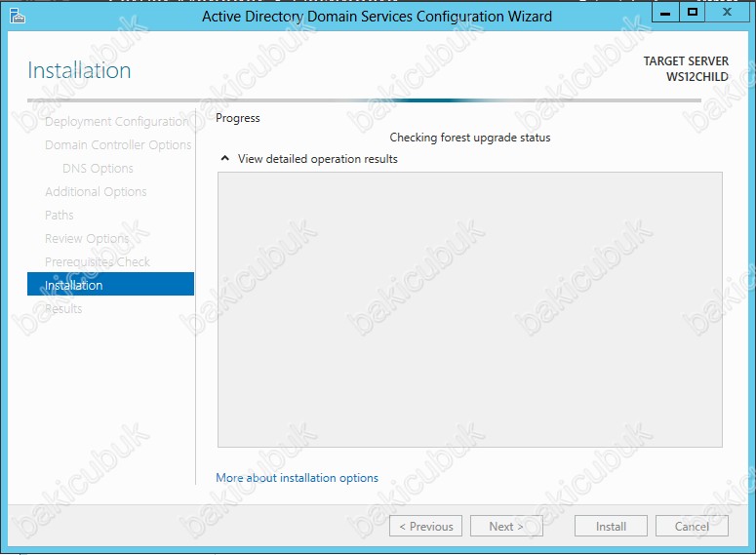Viewport: 756px width, 555px height.
Task: Select Results step in sidebar
Action: click(x=63, y=308)
